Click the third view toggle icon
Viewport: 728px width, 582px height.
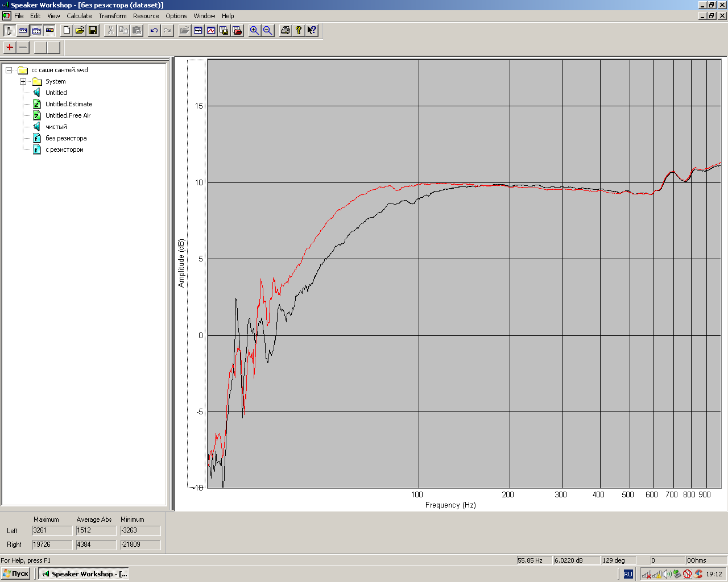click(x=36, y=30)
